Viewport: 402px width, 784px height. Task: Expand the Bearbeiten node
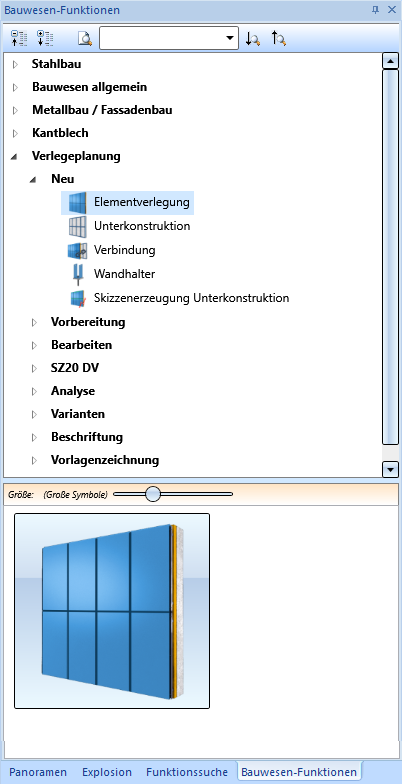pyautogui.click(x=34, y=346)
